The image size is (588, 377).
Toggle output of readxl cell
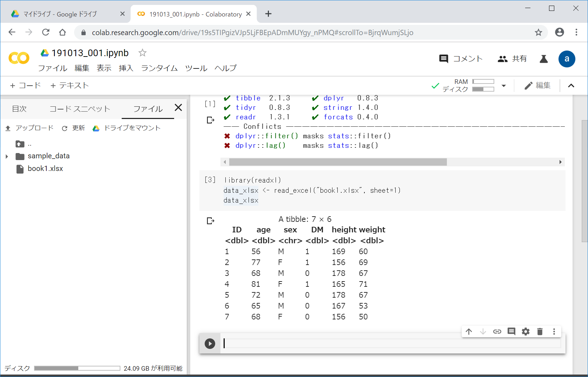[210, 221]
